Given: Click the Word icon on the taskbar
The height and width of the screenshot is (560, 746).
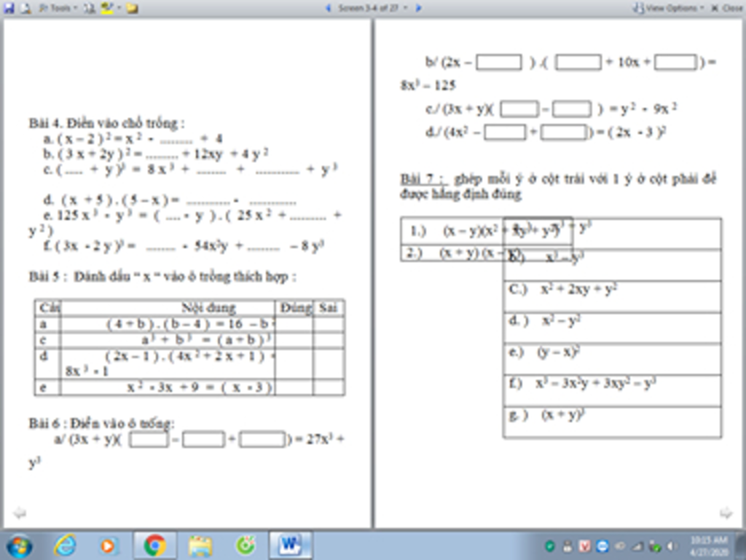Looking at the screenshot, I should 291,545.
